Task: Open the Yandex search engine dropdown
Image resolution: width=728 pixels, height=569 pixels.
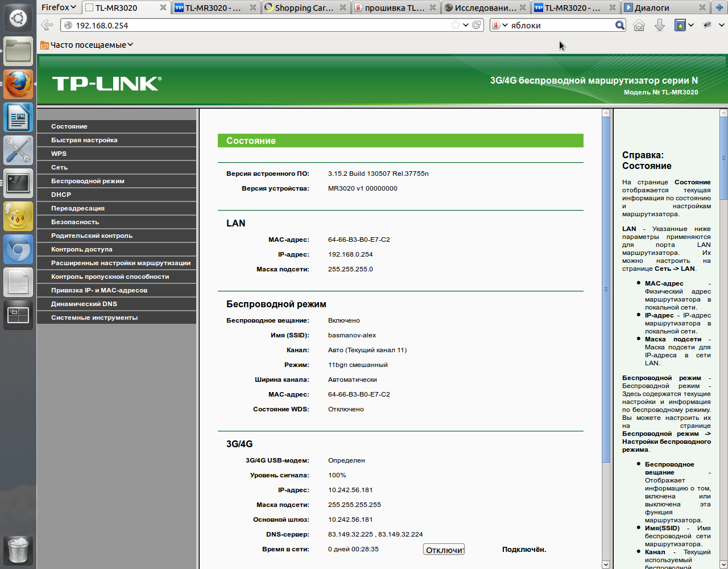Action: pyautogui.click(x=499, y=25)
